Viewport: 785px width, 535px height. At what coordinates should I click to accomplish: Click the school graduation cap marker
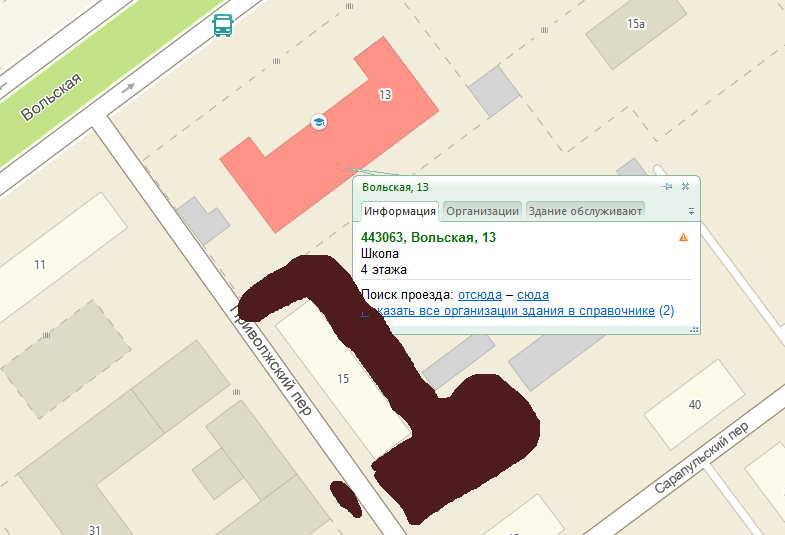(x=319, y=122)
